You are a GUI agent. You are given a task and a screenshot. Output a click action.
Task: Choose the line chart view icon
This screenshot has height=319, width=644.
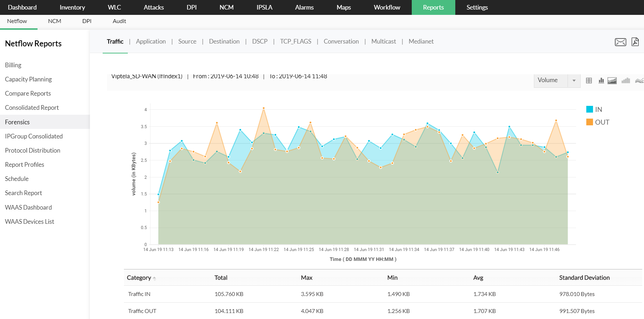point(639,81)
